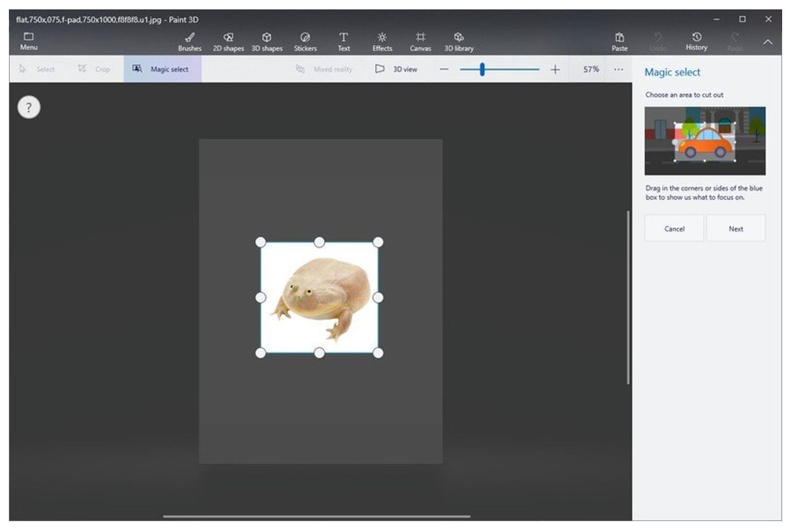Collapse the top toolbar with the chevron
Viewport: 796px width, 532px height.
[x=769, y=42]
